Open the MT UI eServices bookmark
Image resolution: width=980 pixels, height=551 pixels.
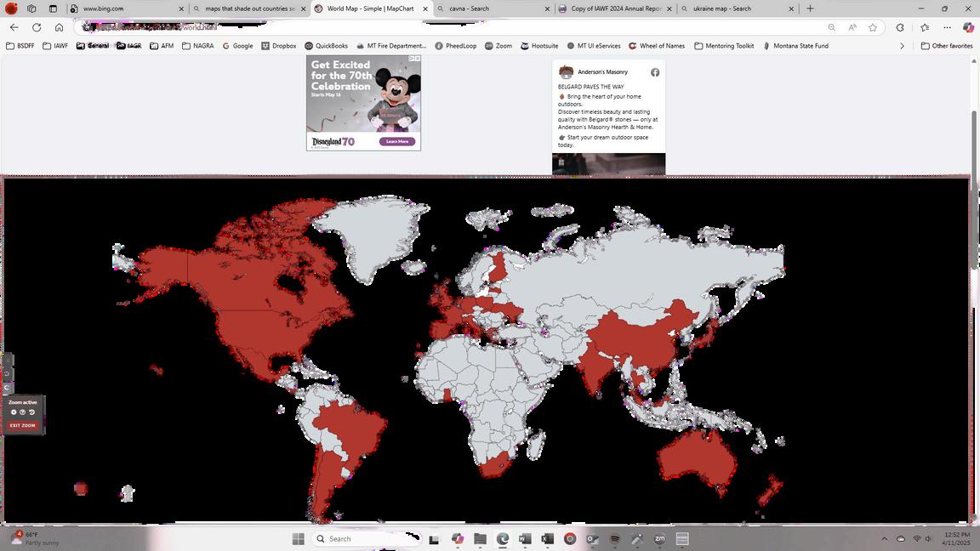[594, 46]
